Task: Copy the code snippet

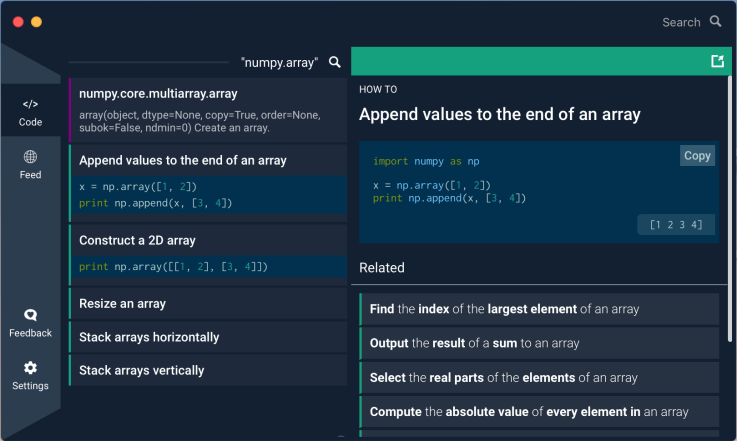Action: [x=697, y=155]
